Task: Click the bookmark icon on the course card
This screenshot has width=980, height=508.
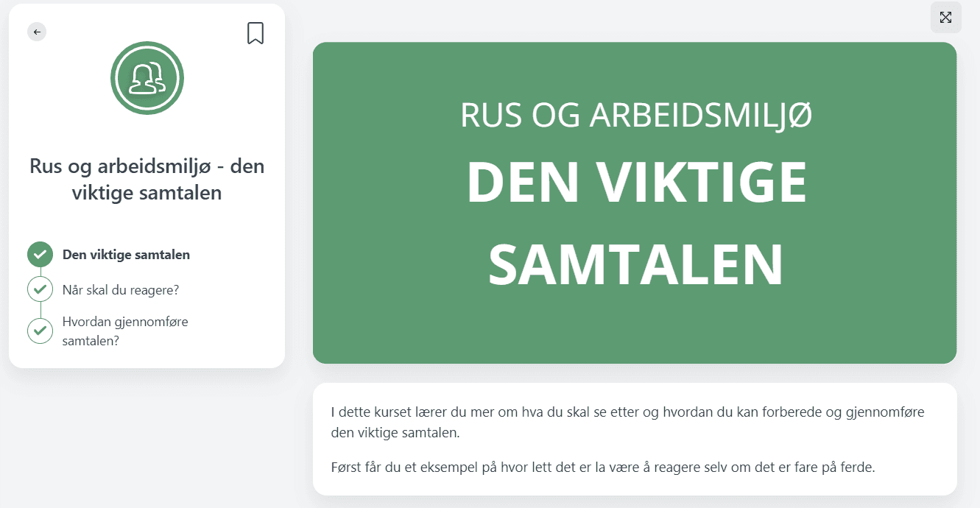Action: click(x=255, y=32)
